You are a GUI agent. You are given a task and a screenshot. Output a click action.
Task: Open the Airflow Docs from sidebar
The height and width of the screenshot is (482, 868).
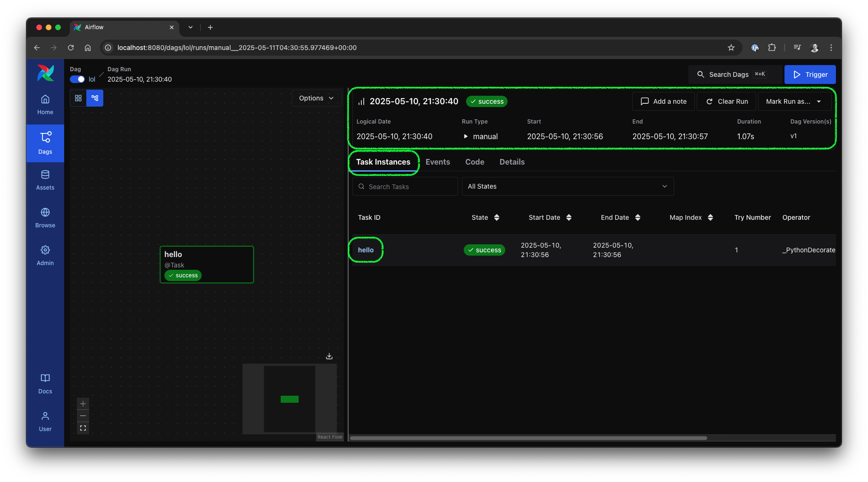coord(45,383)
